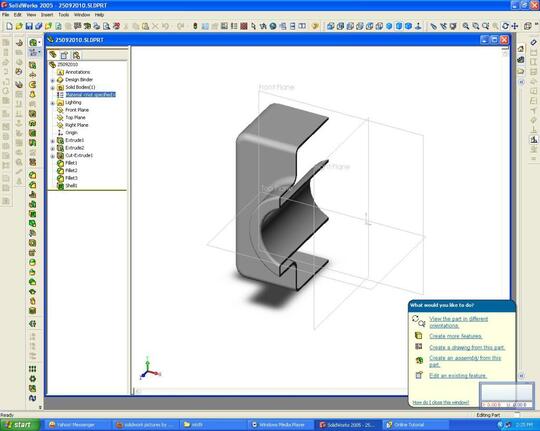Click Create an assembly from this part link

pos(465,361)
